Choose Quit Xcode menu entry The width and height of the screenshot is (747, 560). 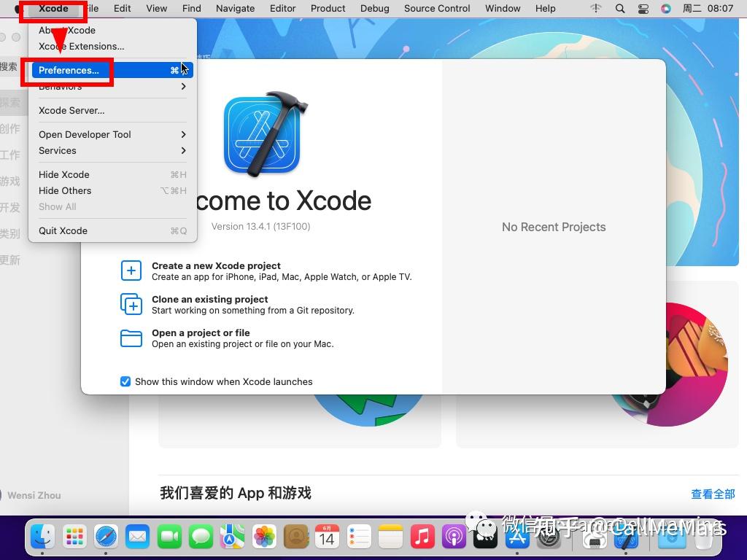click(x=112, y=231)
